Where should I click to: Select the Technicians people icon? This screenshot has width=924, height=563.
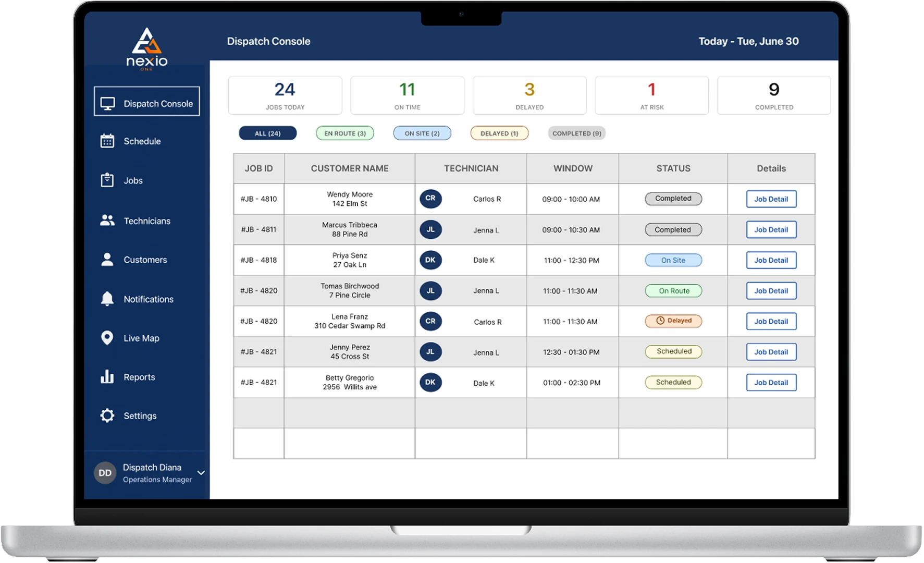[x=107, y=221]
